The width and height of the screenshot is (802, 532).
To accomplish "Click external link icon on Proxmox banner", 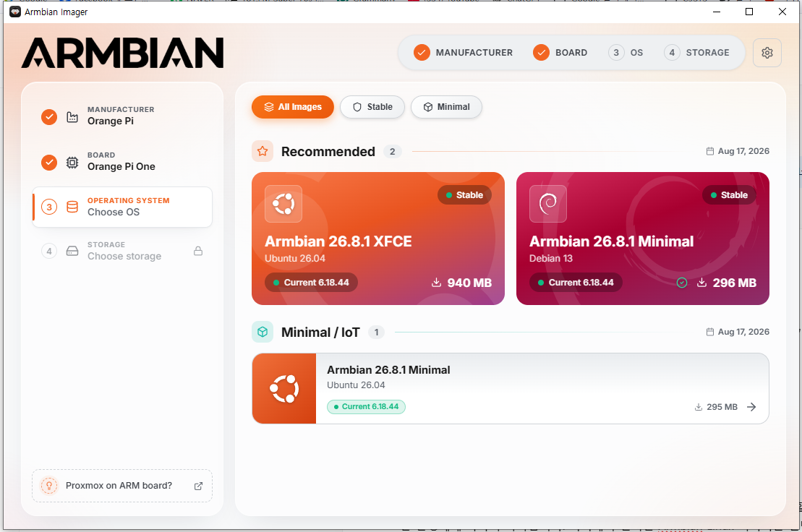I will click(198, 486).
